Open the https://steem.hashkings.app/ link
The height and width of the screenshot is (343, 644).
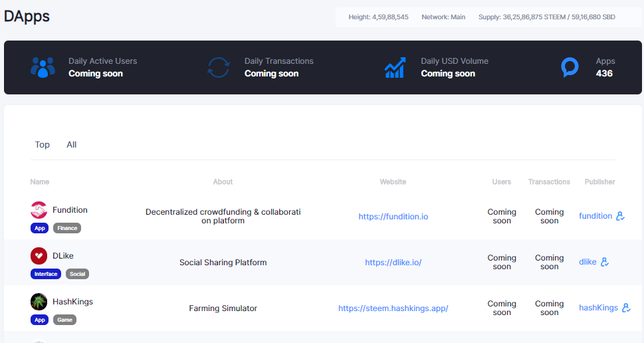393,308
